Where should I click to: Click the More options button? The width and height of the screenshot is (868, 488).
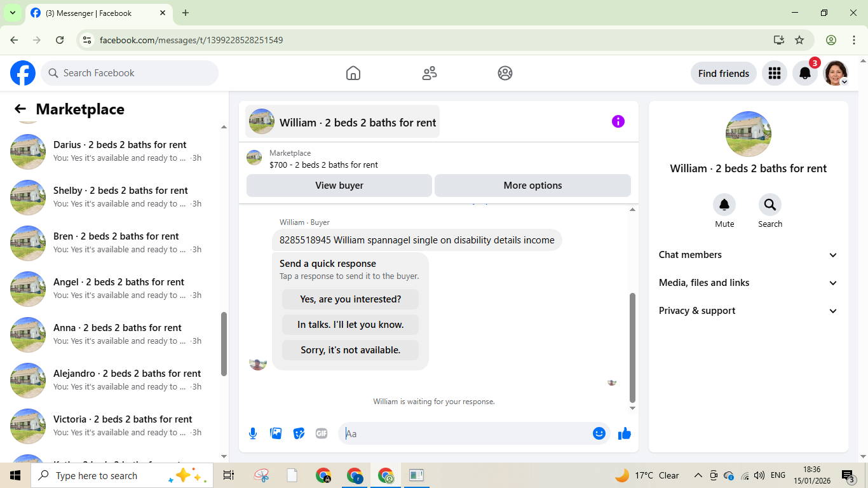click(532, 186)
